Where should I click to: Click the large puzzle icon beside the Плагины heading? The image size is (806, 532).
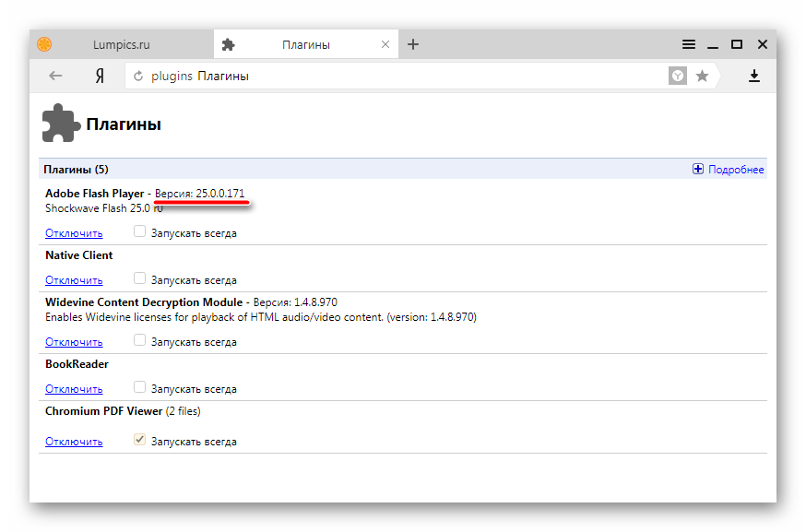tap(61, 123)
